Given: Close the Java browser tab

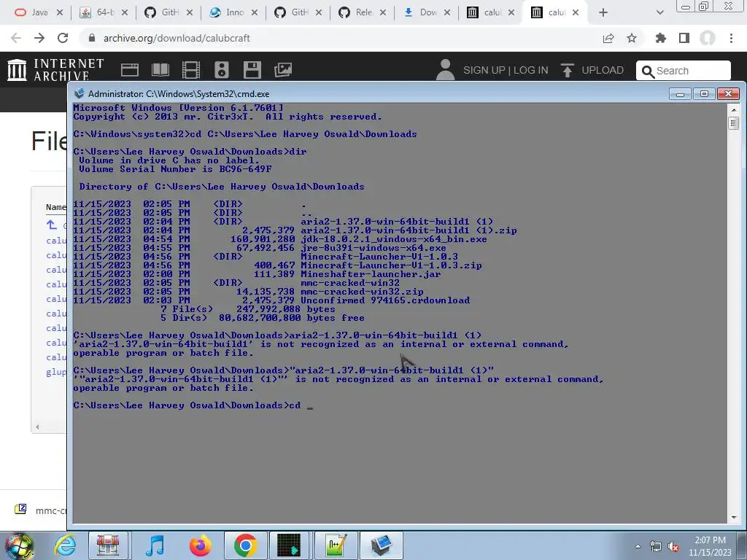Looking at the screenshot, I should click(60, 12).
